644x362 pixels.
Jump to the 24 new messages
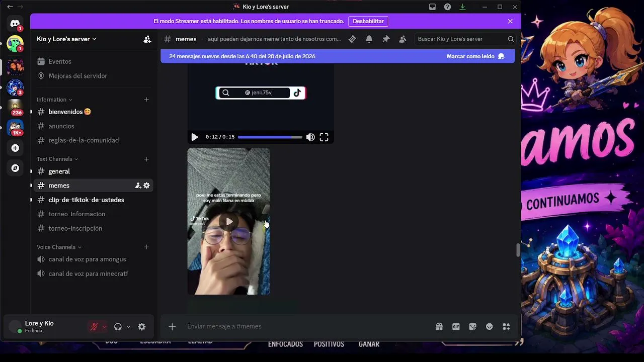242,56
